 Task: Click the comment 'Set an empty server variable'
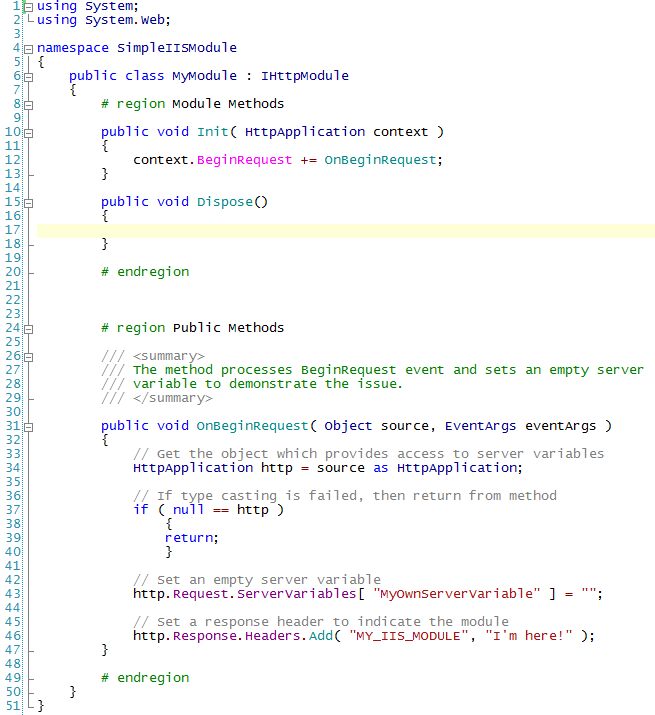pyautogui.click(x=257, y=580)
